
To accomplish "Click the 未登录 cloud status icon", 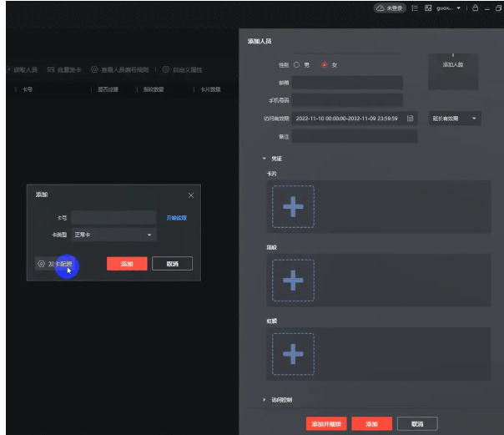I will 381,8.
